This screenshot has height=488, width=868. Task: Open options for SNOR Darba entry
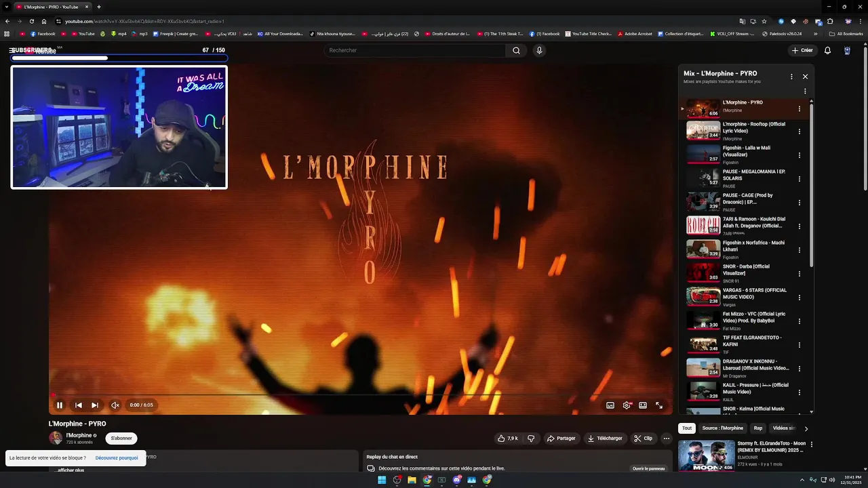pyautogui.click(x=800, y=274)
